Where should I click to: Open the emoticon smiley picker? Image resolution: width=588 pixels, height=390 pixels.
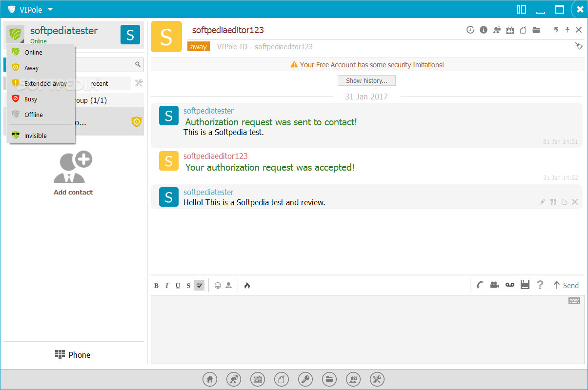tap(218, 286)
